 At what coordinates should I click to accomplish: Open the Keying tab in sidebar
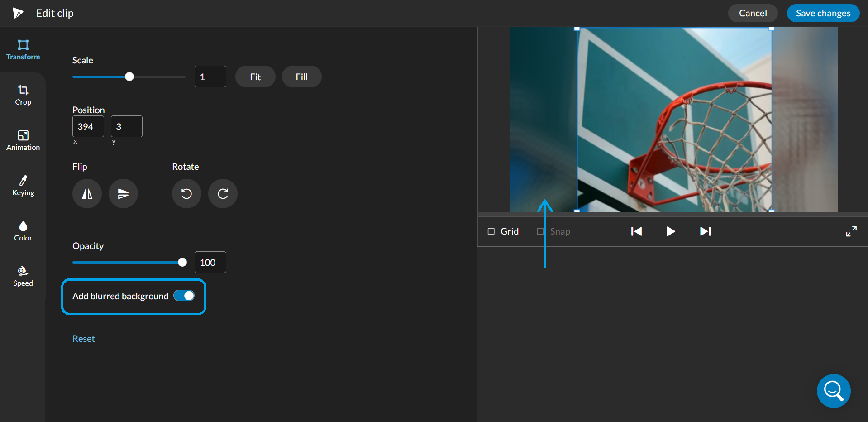point(23,186)
